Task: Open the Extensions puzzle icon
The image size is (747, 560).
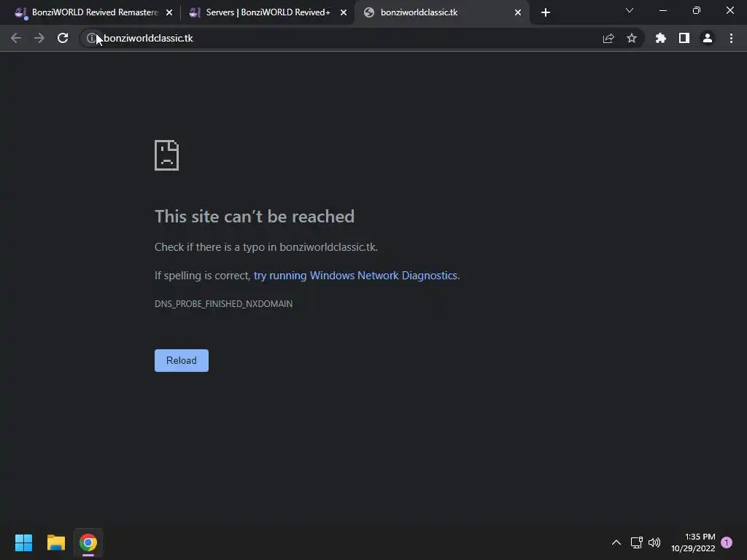Action: click(661, 38)
